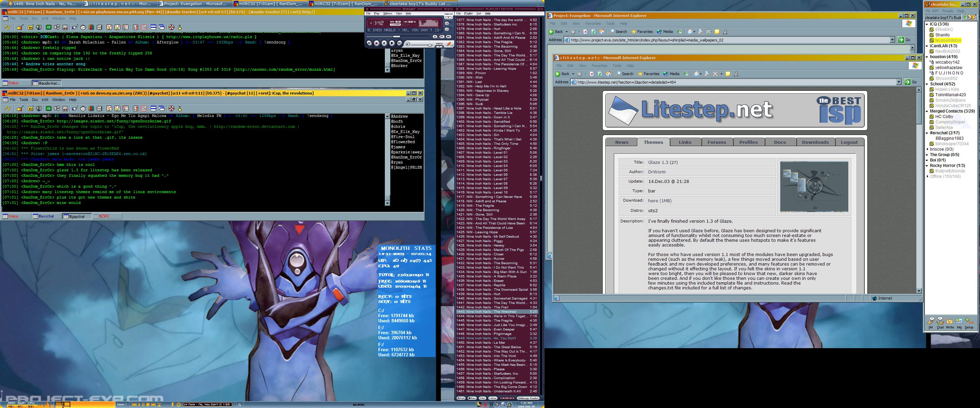Select playlist entry 1443 The Wretched
Viewport: 980px width, 408px height.
[497, 312]
